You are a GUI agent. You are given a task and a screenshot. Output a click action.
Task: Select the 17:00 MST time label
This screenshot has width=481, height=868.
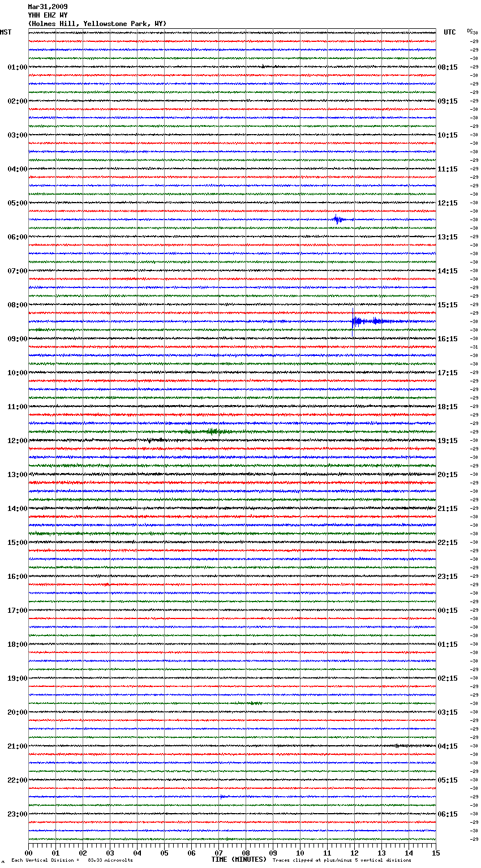click(18, 611)
